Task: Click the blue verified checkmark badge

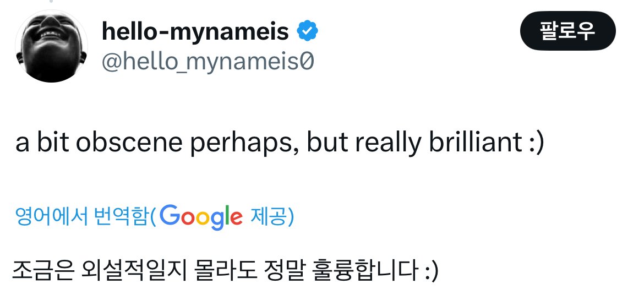Action: [307, 33]
